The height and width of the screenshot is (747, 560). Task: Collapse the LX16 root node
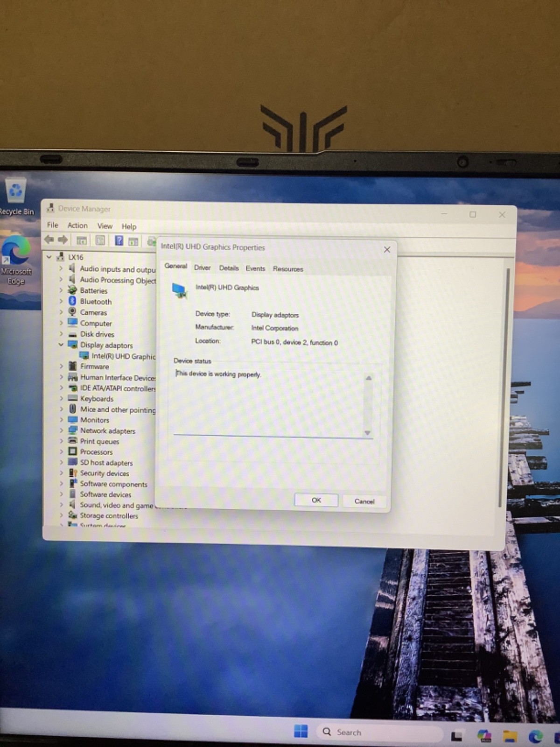[49, 257]
